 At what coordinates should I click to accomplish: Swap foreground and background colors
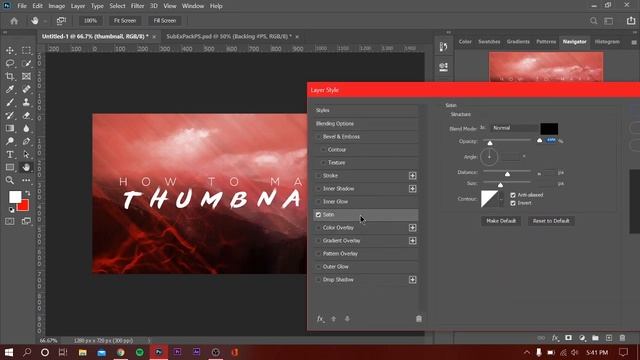tap(27, 193)
